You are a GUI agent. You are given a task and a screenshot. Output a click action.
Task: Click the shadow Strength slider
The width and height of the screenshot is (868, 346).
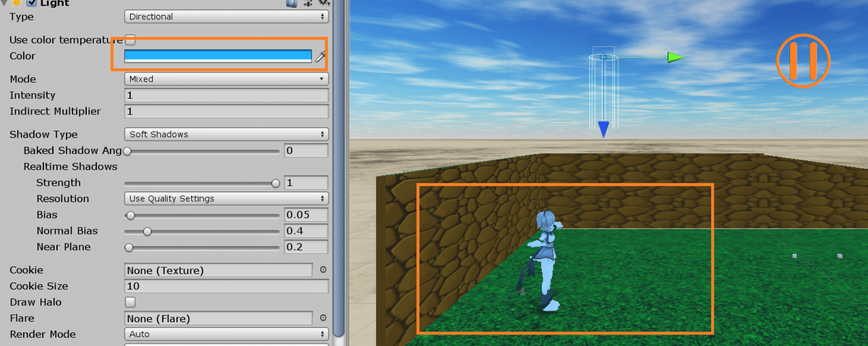point(203,184)
